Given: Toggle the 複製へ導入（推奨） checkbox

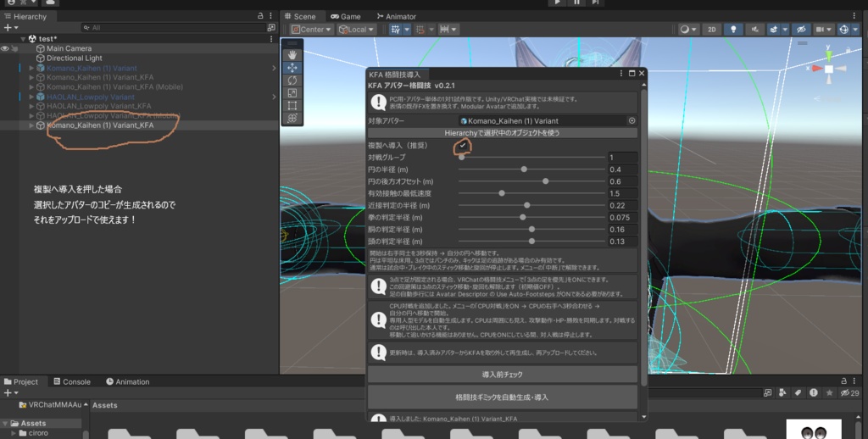Looking at the screenshot, I should coord(463,146).
